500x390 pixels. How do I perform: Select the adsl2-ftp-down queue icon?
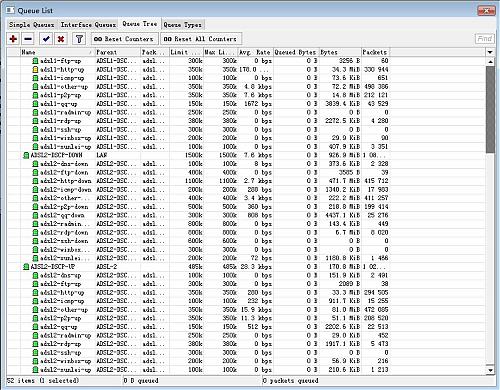coord(35,172)
